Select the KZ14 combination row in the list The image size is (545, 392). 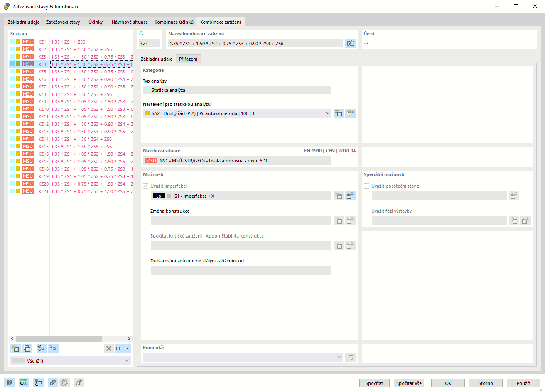71,139
